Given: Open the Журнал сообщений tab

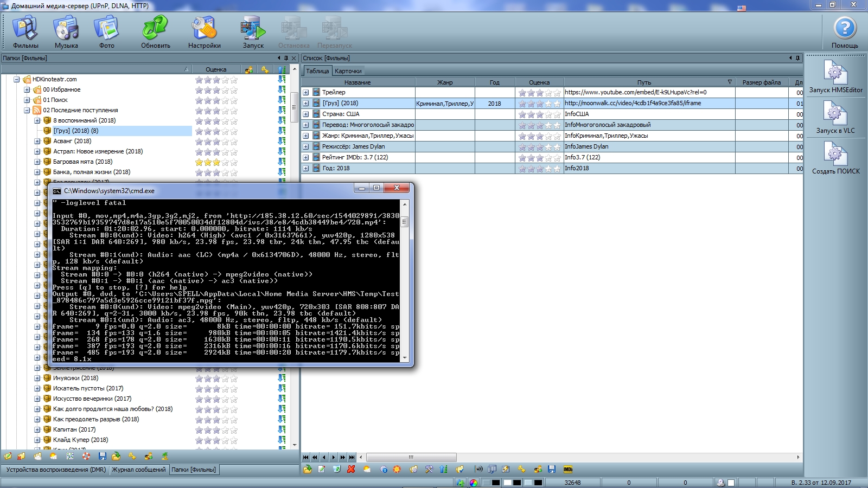Looking at the screenshot, I should coord(139,470).
